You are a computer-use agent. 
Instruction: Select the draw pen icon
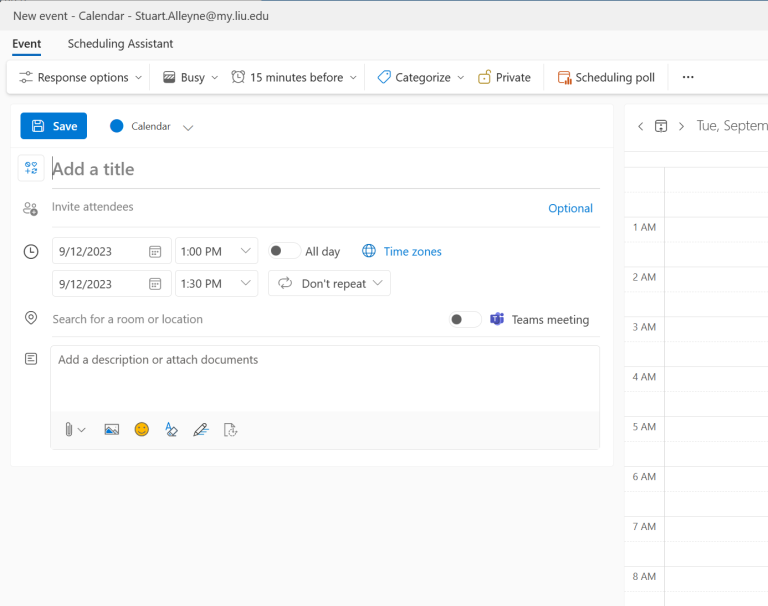pyautogui.click(x=200, y=429)
